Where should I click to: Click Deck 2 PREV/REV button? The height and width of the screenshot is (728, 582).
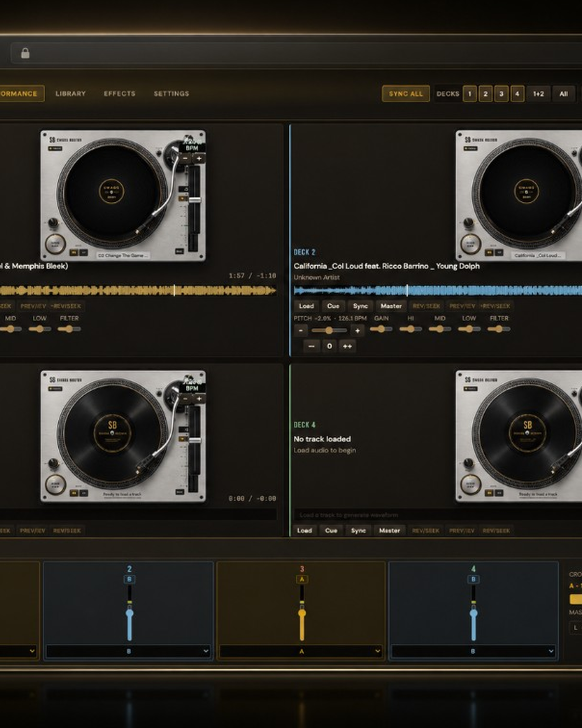(x=462, y=306)
